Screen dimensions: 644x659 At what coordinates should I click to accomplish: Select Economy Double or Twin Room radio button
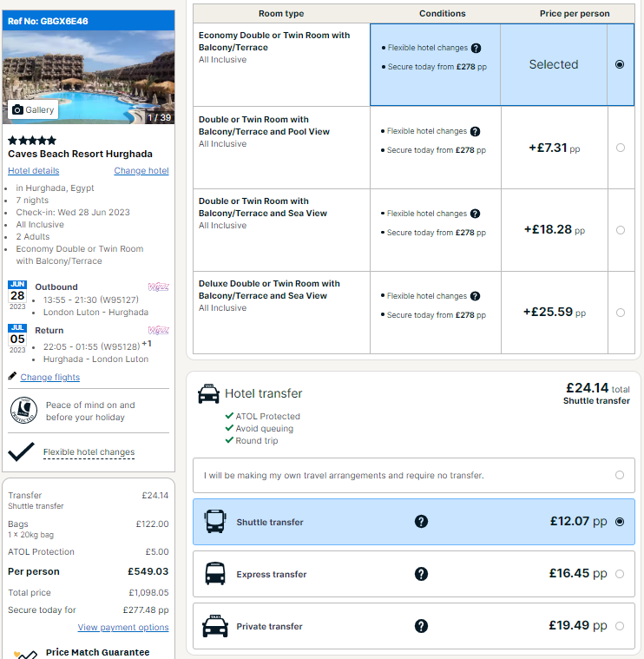coord(620,64)
